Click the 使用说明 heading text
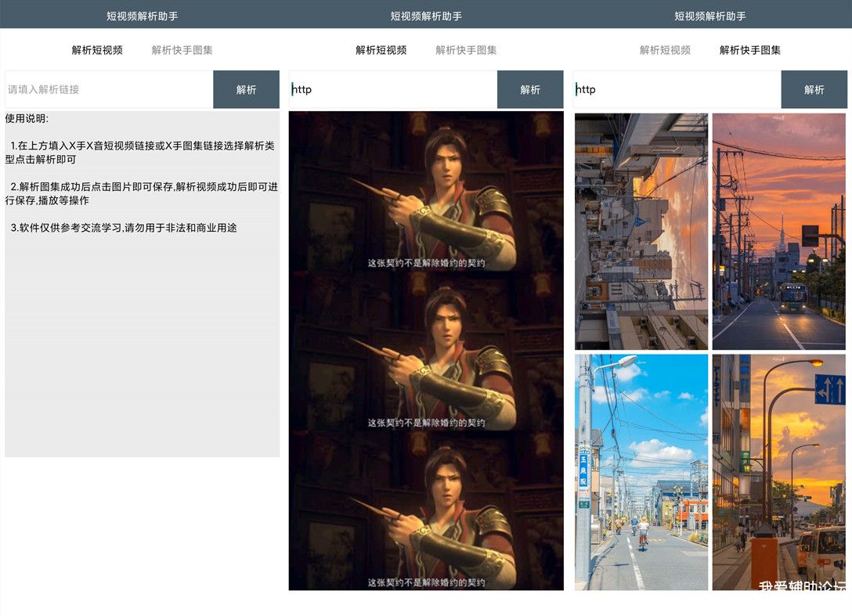The image size is (852, 616). pyautogui.click(x=27, y=118)
